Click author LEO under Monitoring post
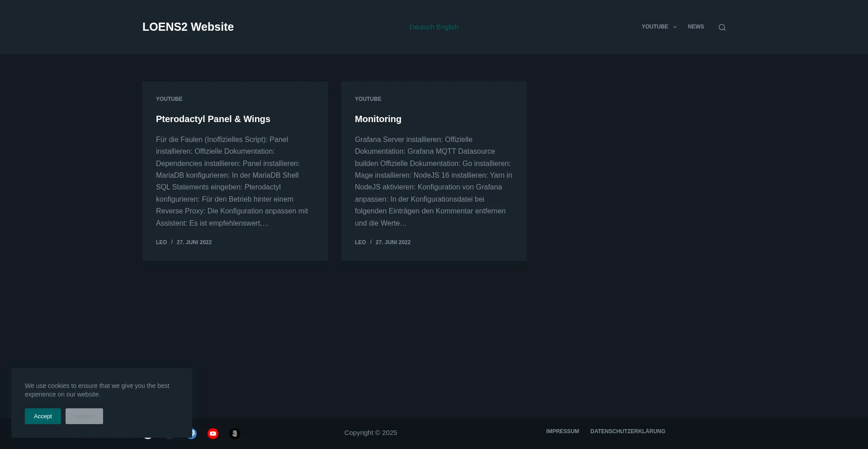The width and height of the screenshot is (868, 449). (360, 242)
